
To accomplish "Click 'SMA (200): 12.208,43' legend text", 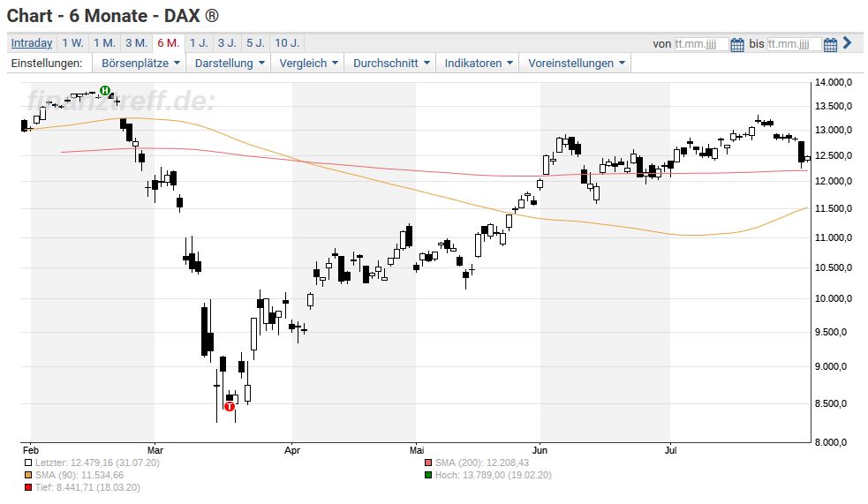I will (x=482, y=463).
